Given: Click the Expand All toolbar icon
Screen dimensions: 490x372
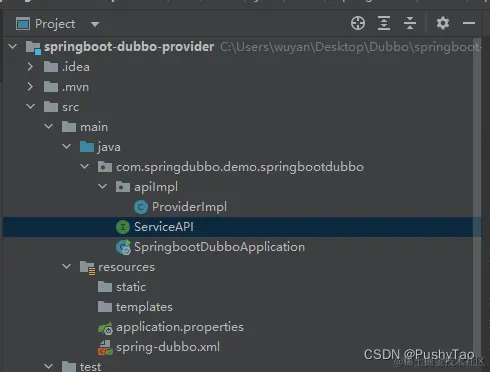Looking at the screenshot, I should pos(384,23).
